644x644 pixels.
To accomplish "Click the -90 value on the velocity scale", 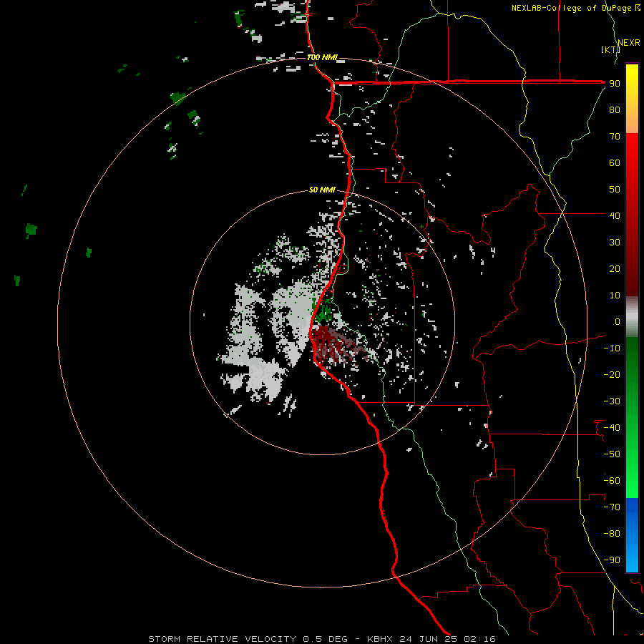I will click(x=612, y=560).
